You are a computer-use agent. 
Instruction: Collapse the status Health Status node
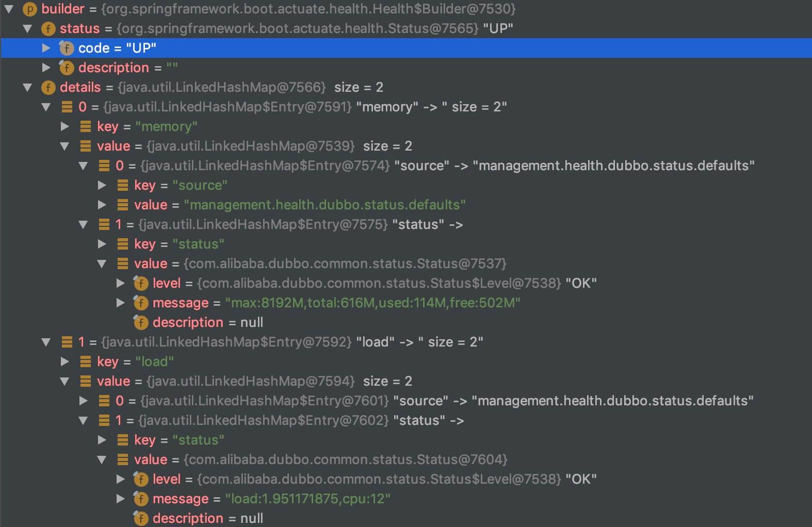[x=27, y=28]
